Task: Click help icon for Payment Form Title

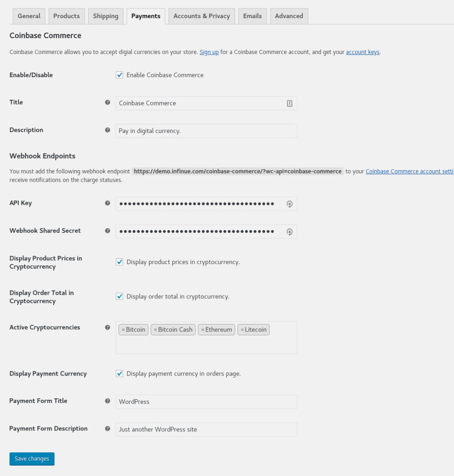Action: pyautogui.click(x=107, y=401)
